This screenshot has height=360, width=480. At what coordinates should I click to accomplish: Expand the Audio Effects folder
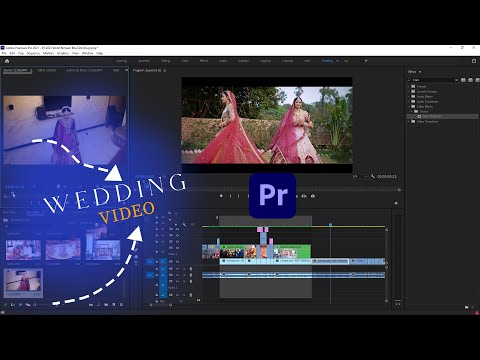click(x=409, y=96)
